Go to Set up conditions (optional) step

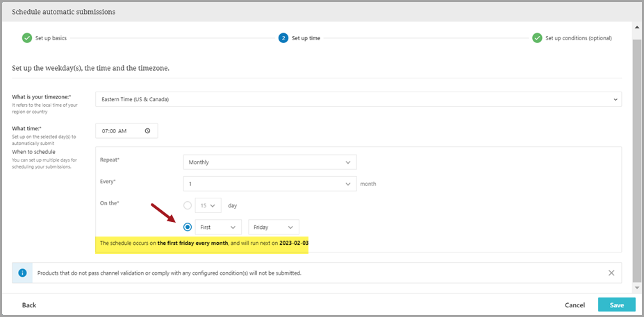578,38
